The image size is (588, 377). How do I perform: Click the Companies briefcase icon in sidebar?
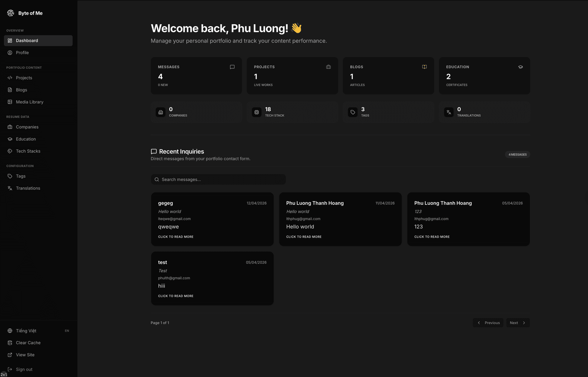click(x=10, y=127)
